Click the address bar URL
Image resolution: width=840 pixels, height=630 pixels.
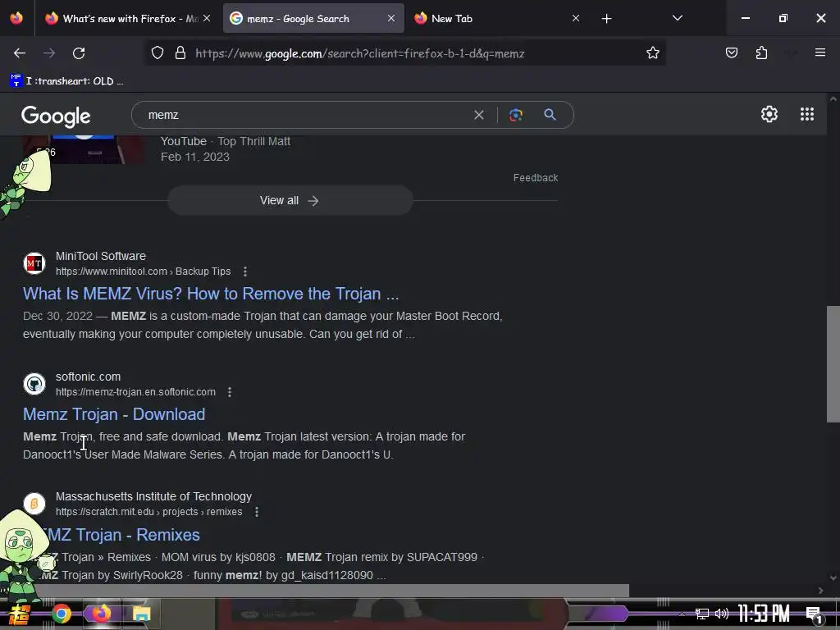[359, 53]
